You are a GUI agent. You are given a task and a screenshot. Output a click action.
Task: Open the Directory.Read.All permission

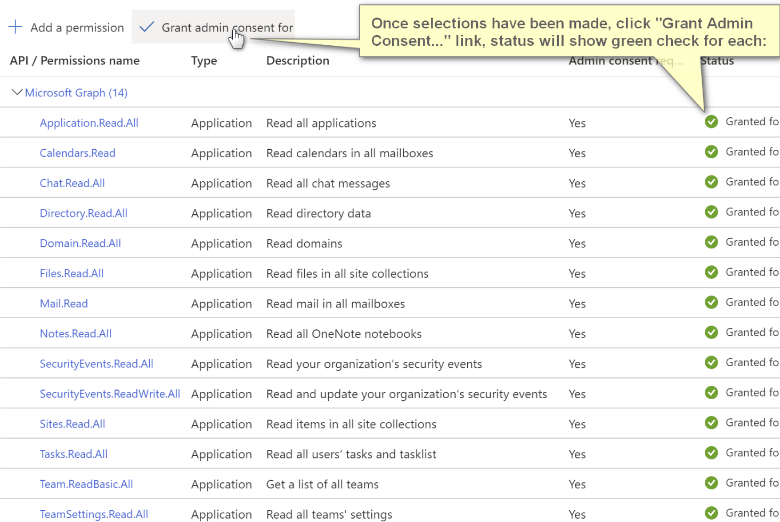(84, 213)
